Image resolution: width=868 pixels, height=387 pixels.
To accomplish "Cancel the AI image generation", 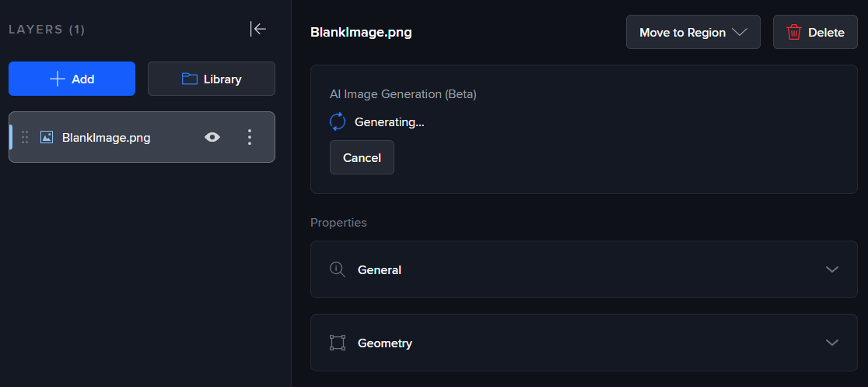I will point(362,157).
